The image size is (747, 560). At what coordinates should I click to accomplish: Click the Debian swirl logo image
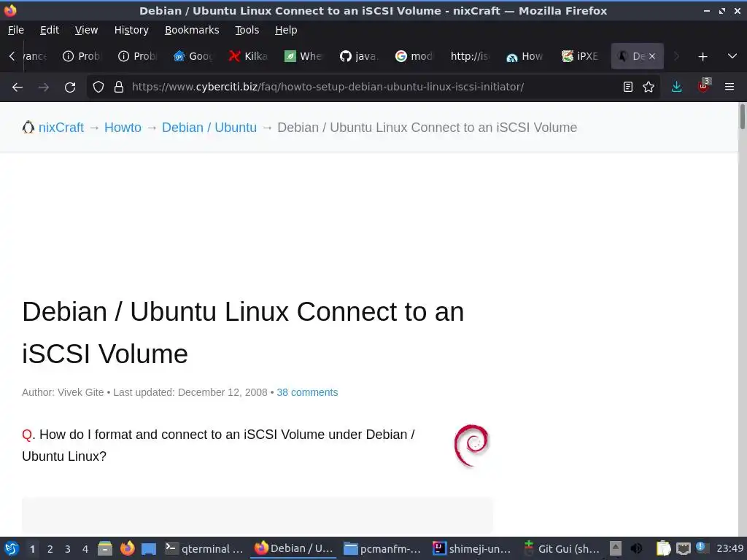471,446
